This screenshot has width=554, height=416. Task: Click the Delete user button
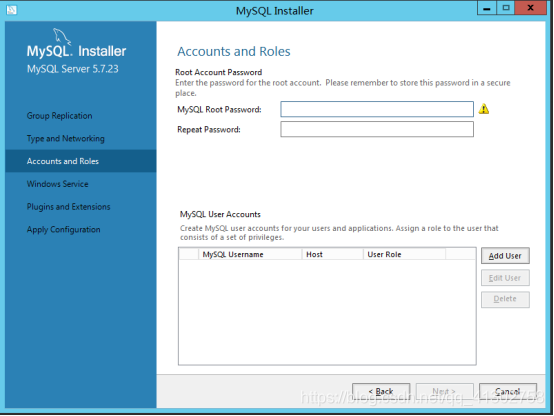[505, 299]
